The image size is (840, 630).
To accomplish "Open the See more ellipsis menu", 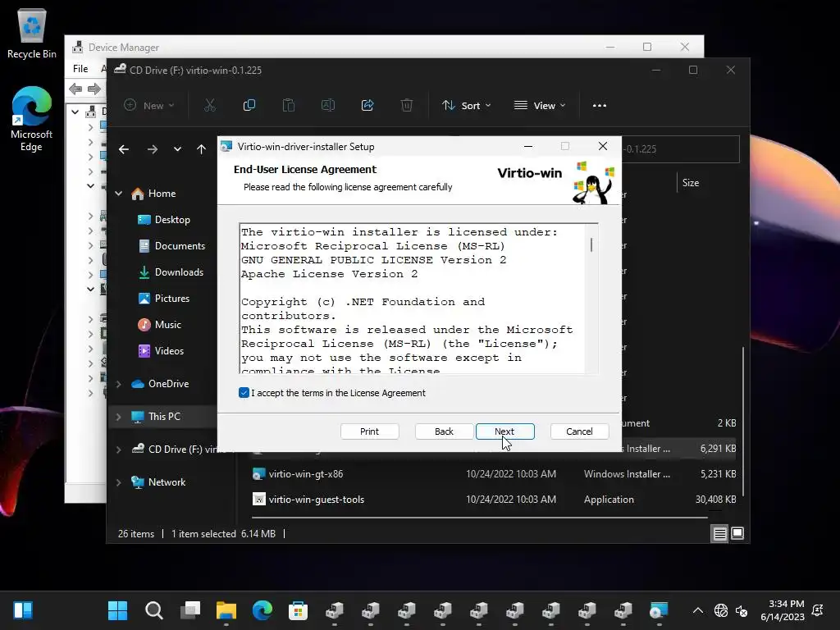I will click(600, 106).
